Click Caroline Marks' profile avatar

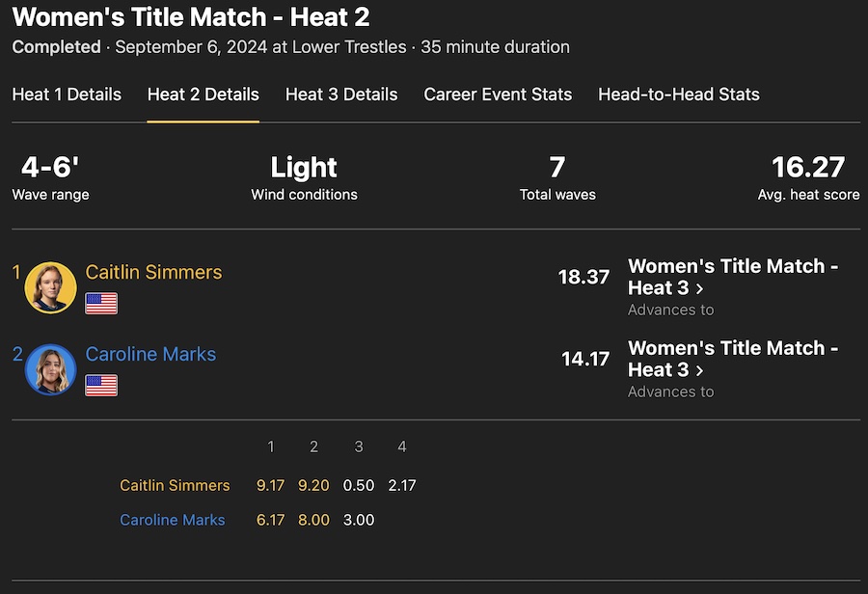pyautogui.click(x=50, y=369)
